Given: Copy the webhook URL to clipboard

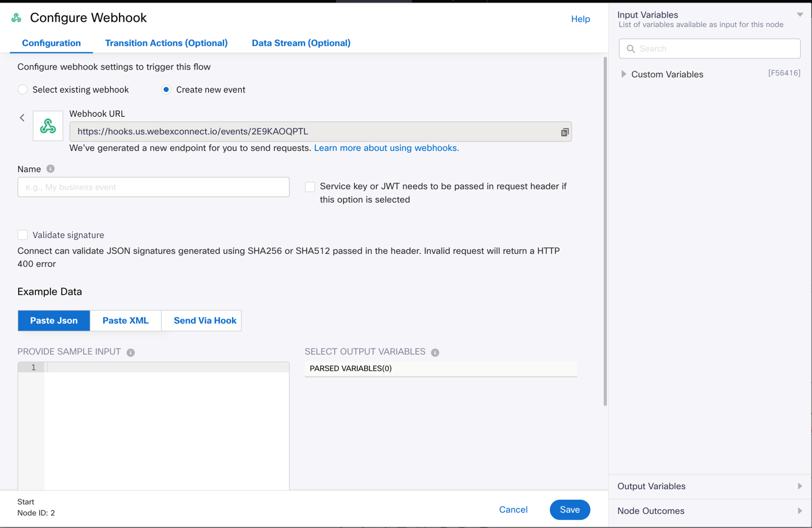Looking at the screenshot, I should [x=565, y=132].
